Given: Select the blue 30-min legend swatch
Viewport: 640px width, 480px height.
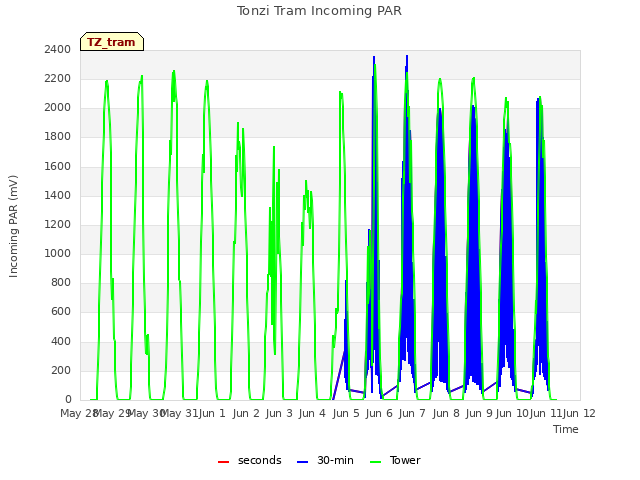Looking at the screenshot, I should 302,462.
